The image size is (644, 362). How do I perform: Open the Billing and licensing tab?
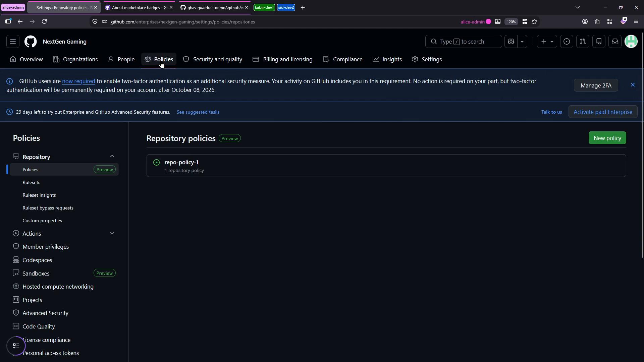pyautogui.click(x=282, y=59)
